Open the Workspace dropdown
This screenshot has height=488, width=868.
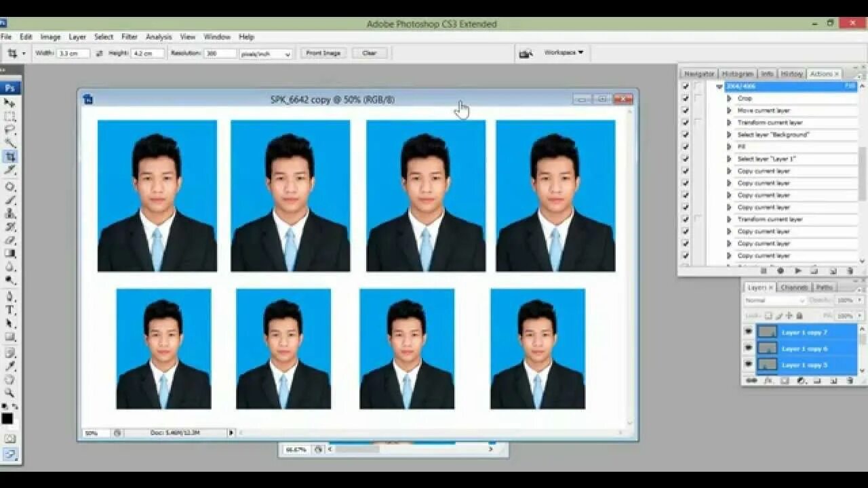pyautogui.click(x=564, y=52)
